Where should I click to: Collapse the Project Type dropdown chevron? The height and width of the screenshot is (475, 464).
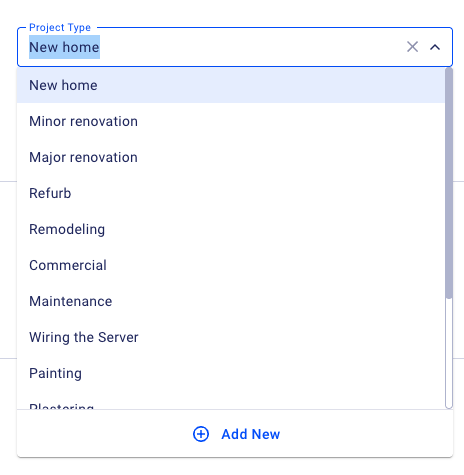coord(435,47)
